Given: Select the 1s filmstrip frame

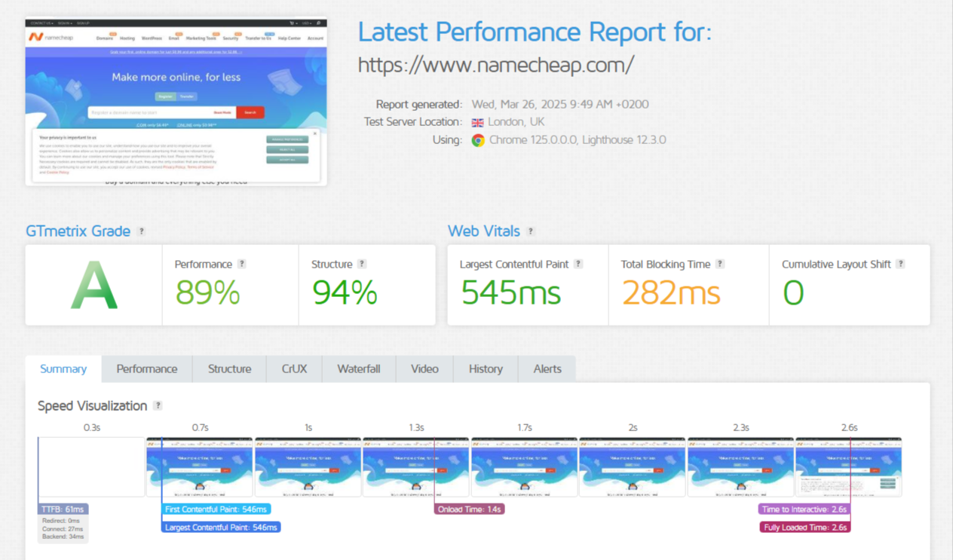Looking at the screenshot, I should point(308,467).
